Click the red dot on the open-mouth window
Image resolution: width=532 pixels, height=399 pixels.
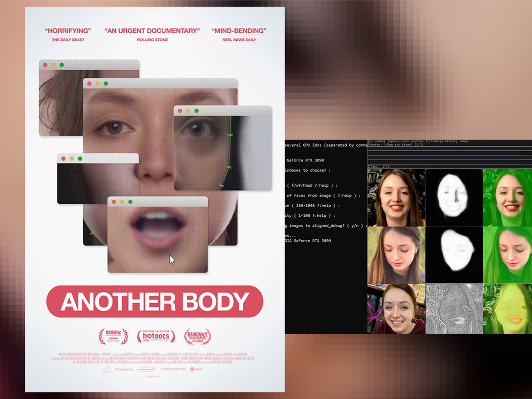pyautogui.click(x=114, y=202)
